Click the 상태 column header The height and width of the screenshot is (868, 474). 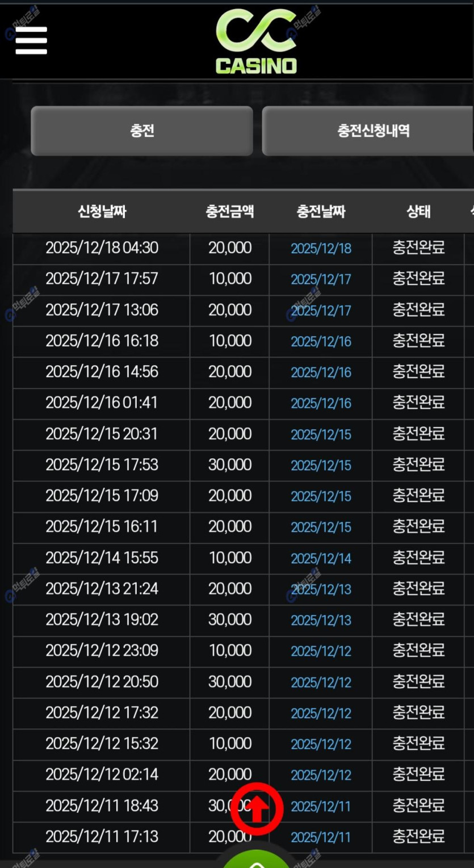418,212
